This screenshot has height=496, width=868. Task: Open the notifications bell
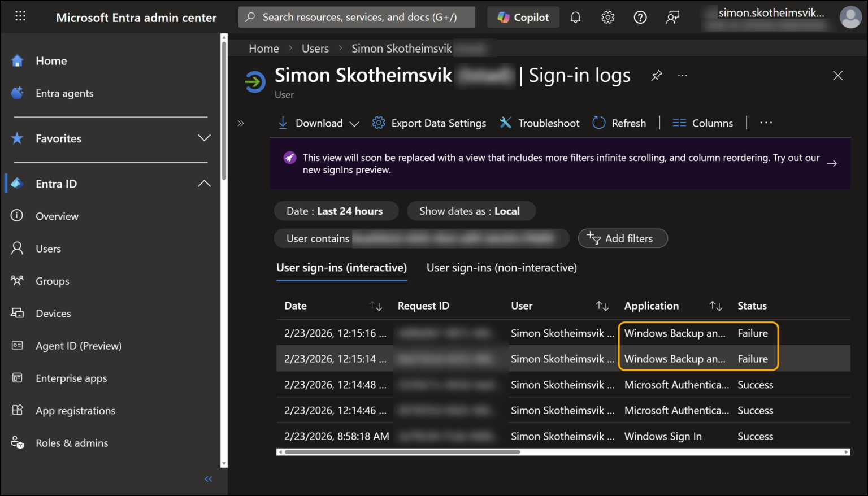click(x=575, y=18)
